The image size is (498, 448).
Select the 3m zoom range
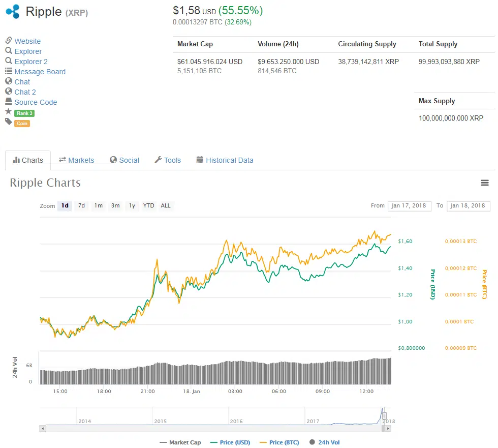point(115,205)
